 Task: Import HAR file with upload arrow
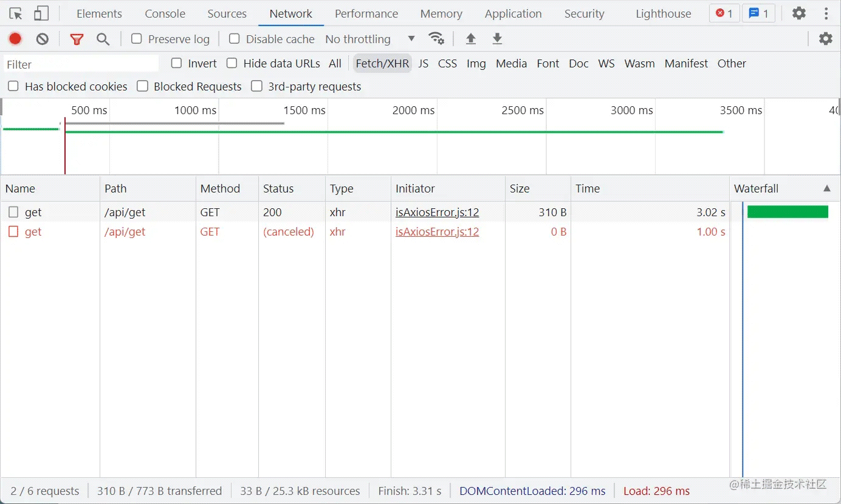pos(470,39)
